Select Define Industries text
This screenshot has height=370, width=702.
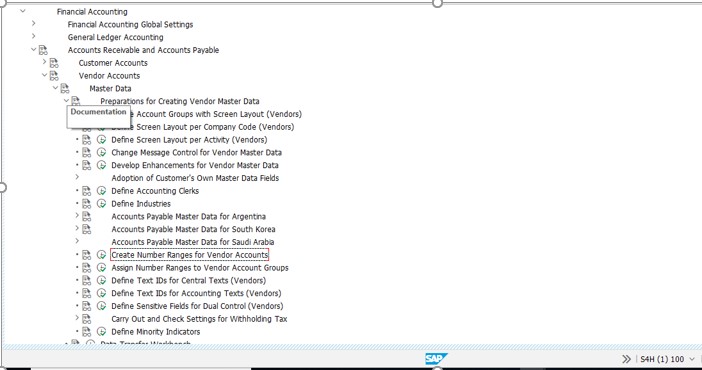(x=141, y=204)
